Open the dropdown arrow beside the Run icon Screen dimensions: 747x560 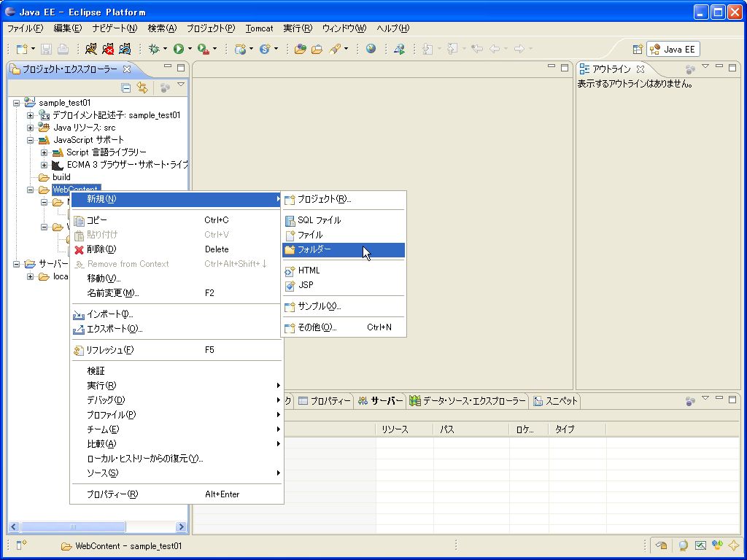(190, 49)
